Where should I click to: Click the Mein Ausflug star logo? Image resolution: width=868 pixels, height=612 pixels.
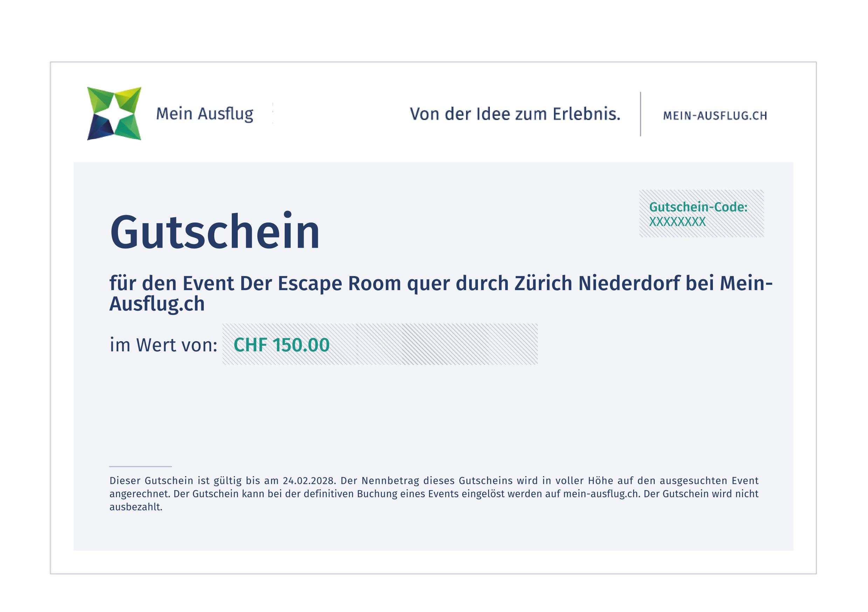click(114, 113)
